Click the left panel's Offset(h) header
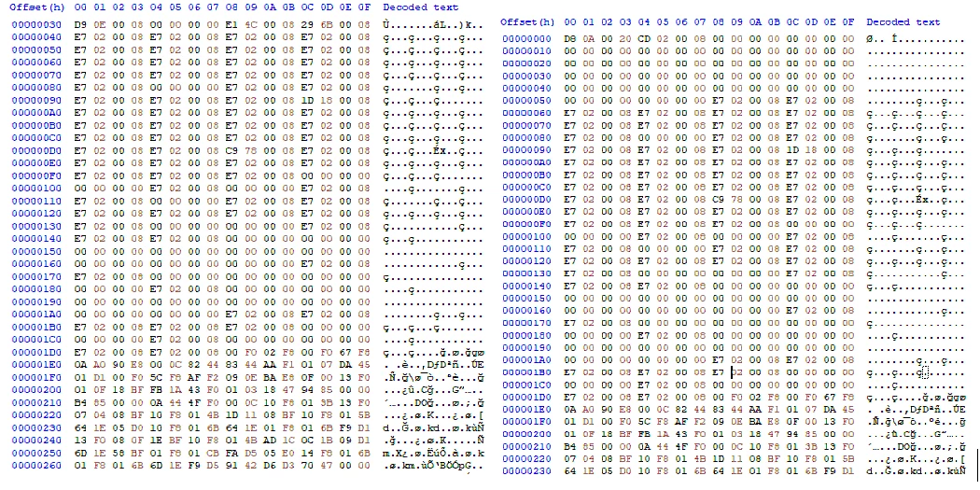The width and height of the screenshot is (980, 490). [36, 7]
